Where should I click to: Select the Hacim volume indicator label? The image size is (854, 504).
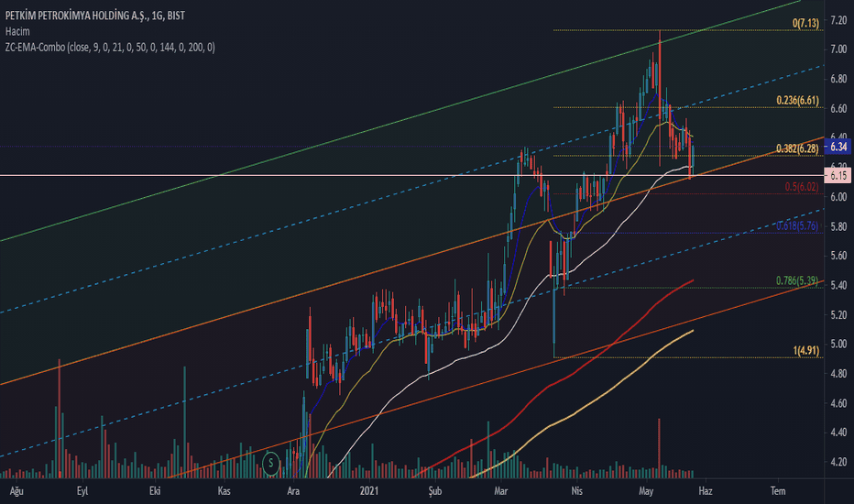point(17,31)
